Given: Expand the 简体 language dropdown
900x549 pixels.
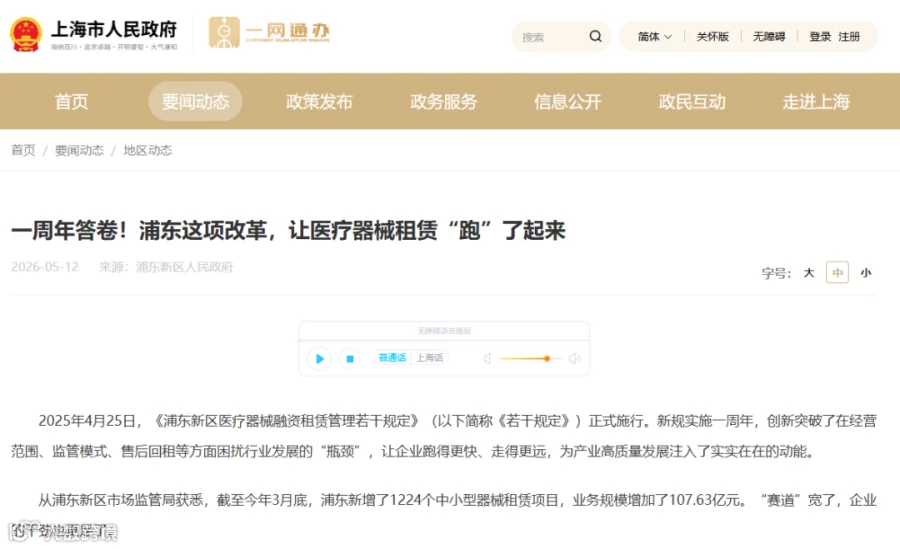Looking at the screenshot, I should pos(654,37).
